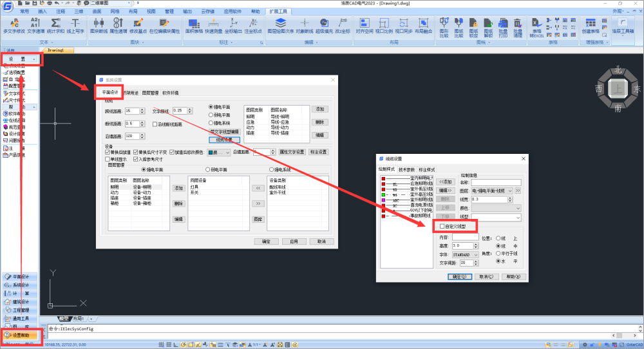Open the 图层 dropdown in 线缆设置

pos(492,191)
